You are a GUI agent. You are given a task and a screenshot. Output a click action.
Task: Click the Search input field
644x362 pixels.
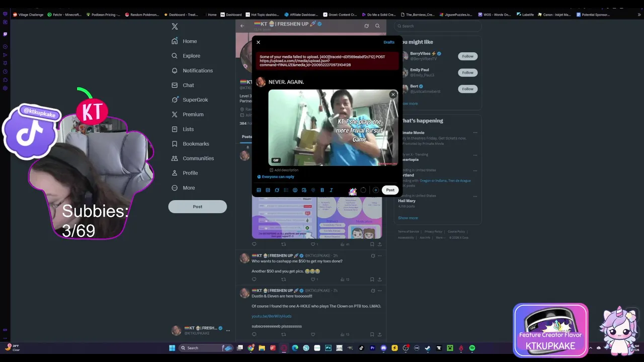[438, 26]
